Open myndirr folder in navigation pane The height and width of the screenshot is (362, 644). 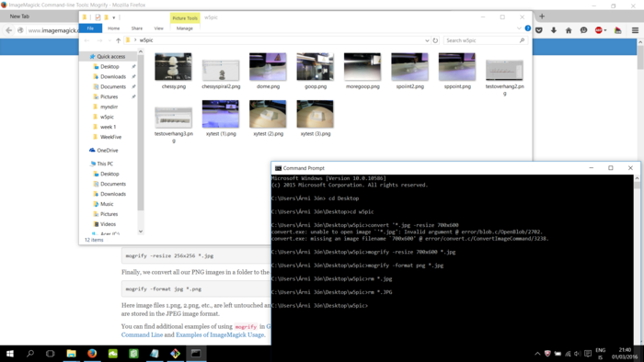click(x=109, y=107)
